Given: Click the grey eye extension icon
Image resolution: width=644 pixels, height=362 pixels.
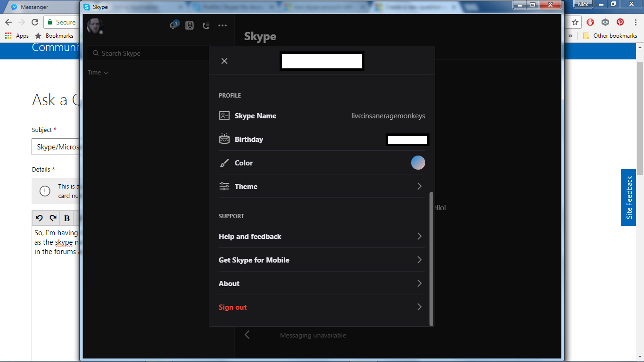Looking at the screenshot, I should point(605,22).
